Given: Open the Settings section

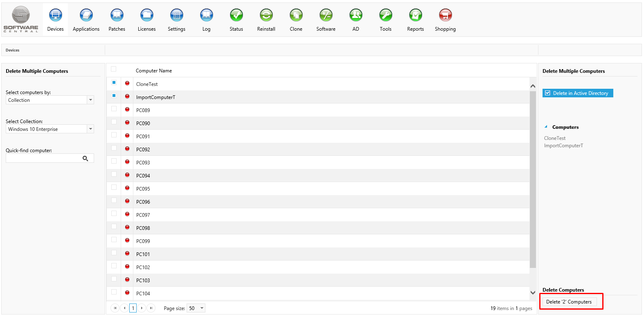Looking at the screenshot, I should point(176,16).
